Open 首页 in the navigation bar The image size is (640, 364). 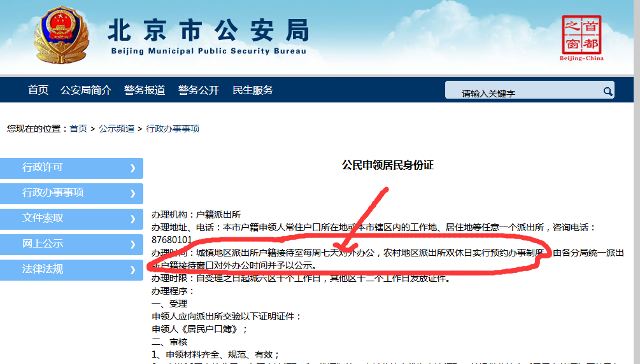coord(38,90)
